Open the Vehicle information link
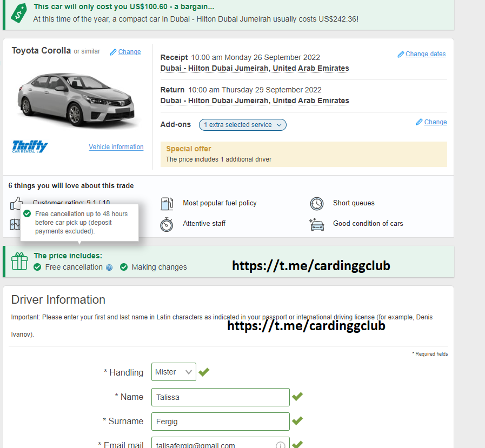This screenshot has width=485, height=448. click(116, 147)
